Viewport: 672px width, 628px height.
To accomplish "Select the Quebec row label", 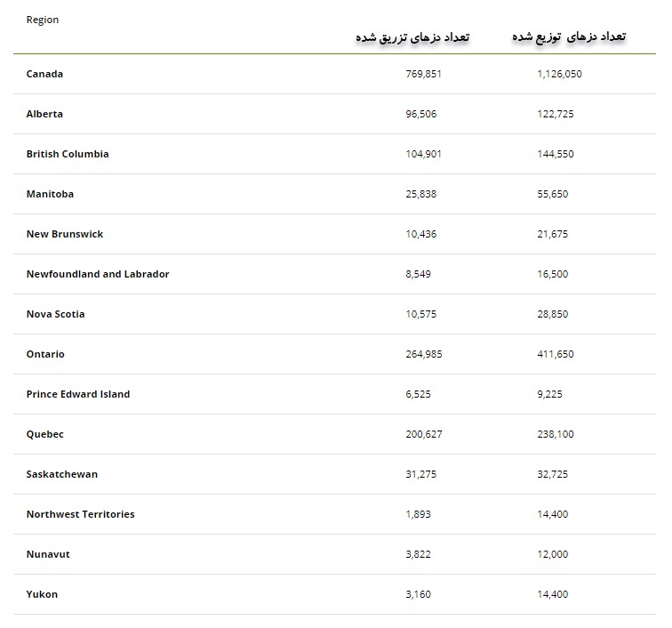I will (x=45, y=434).
